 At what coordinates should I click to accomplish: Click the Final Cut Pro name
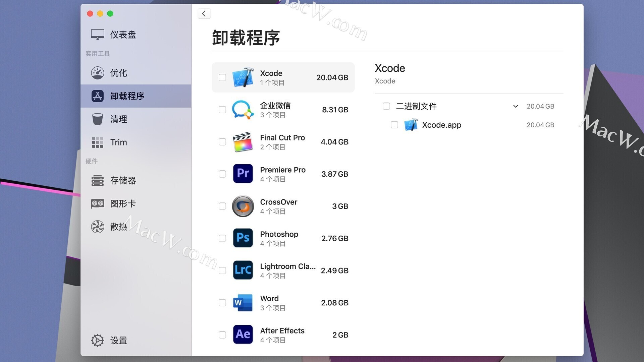pyautogui.click(x=282, y=137)
